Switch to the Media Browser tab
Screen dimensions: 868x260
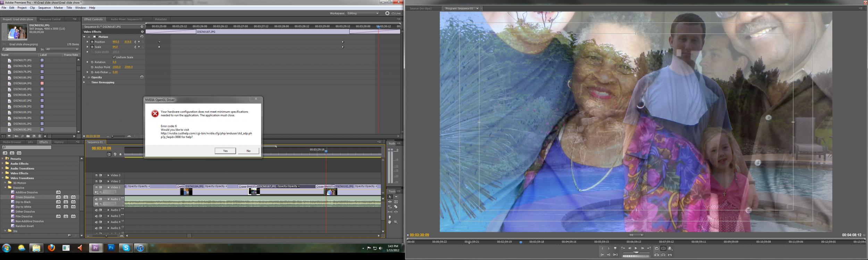pyautogui.click(x=12, y=142)
